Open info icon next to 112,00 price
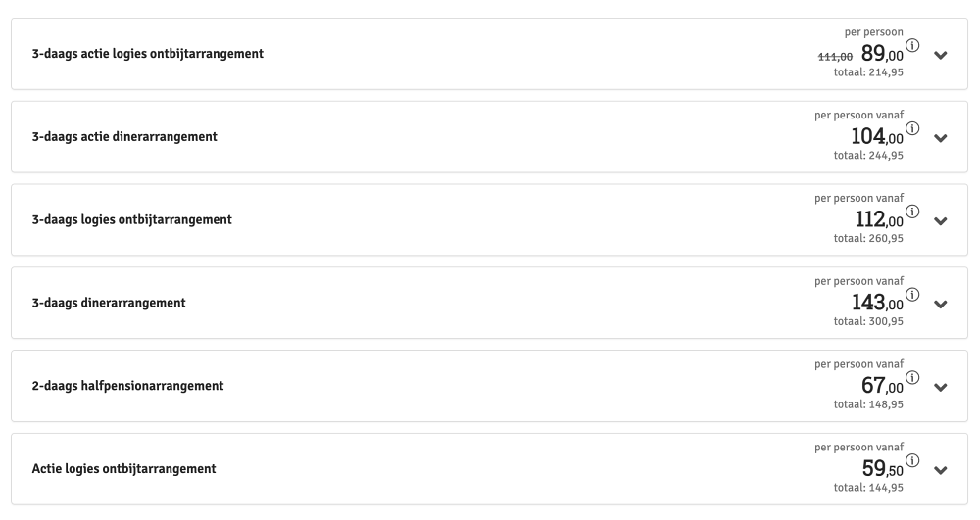 tap(912, 212)
